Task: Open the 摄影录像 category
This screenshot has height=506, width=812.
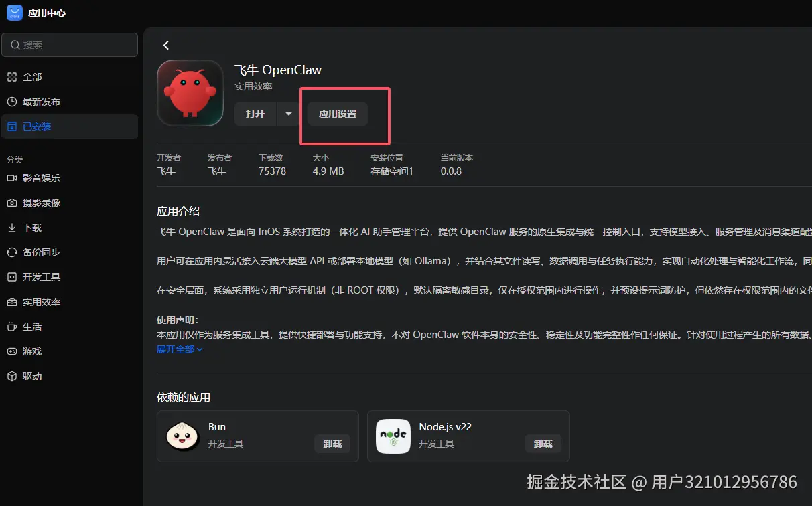Action: click(70, 203)
